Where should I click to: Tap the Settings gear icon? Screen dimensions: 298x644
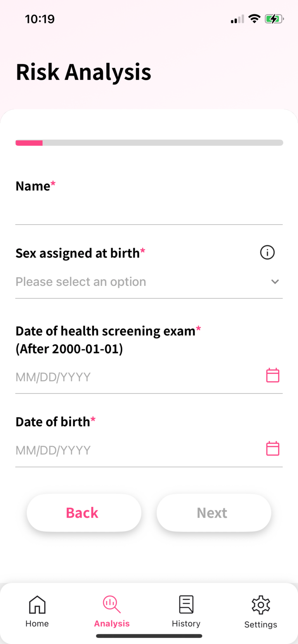pos(261,605)
